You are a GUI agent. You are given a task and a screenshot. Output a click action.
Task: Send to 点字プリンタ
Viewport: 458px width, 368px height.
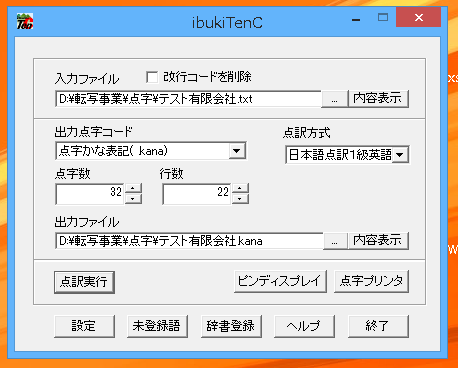point(371,281)
